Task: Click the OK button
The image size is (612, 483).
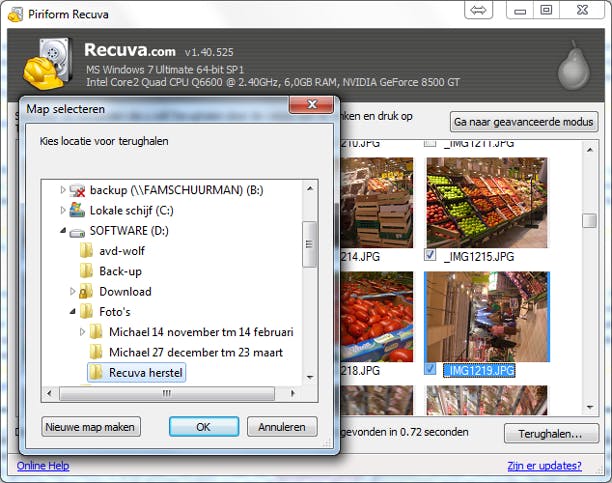Action: tap(204, 427)
